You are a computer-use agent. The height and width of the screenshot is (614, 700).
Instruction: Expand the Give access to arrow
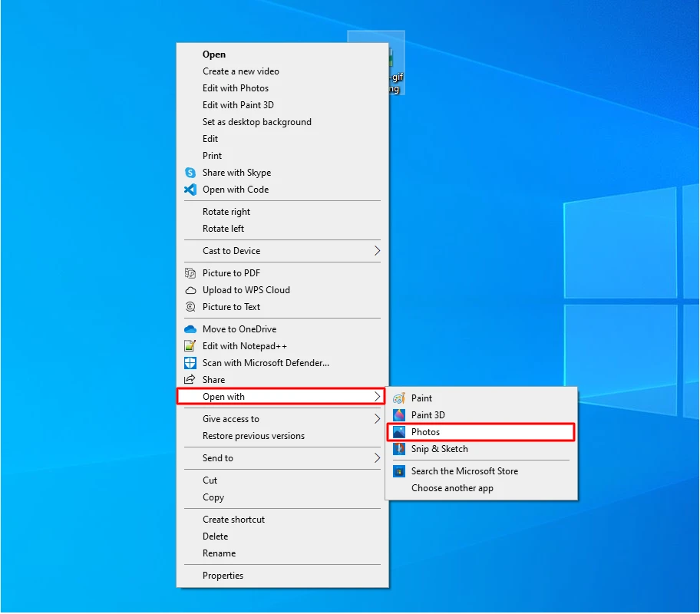click(377, 419)
